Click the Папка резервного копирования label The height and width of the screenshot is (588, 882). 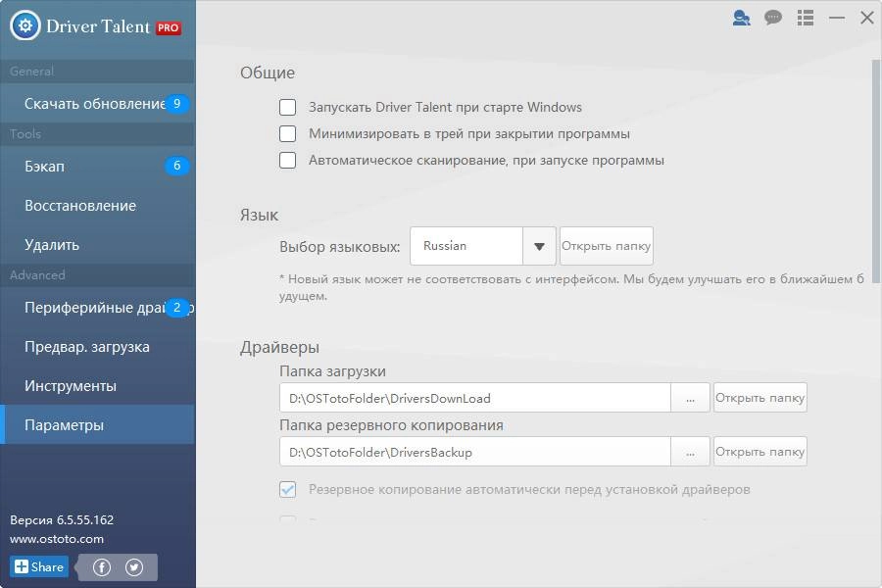coord(391,425)
